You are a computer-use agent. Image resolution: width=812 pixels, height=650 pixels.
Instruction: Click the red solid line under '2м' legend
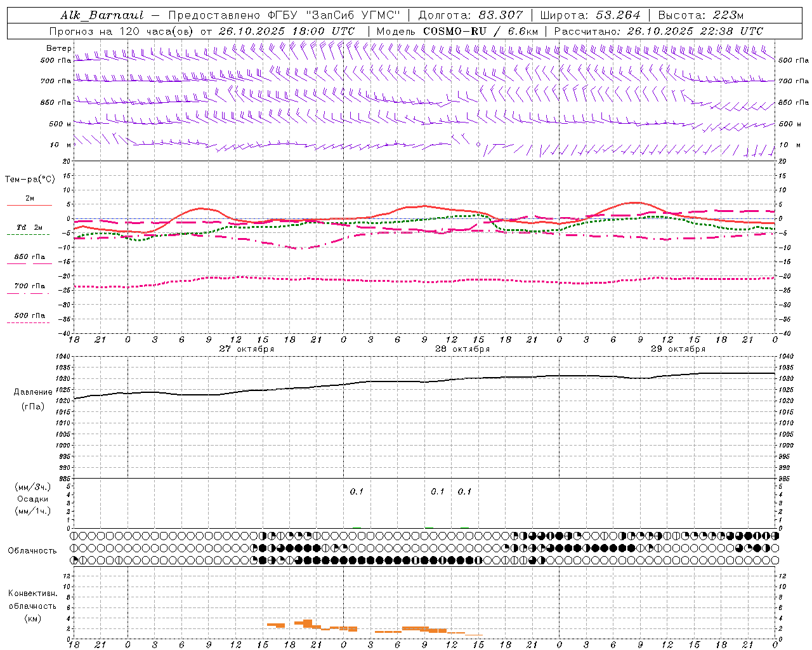point(29,205)
